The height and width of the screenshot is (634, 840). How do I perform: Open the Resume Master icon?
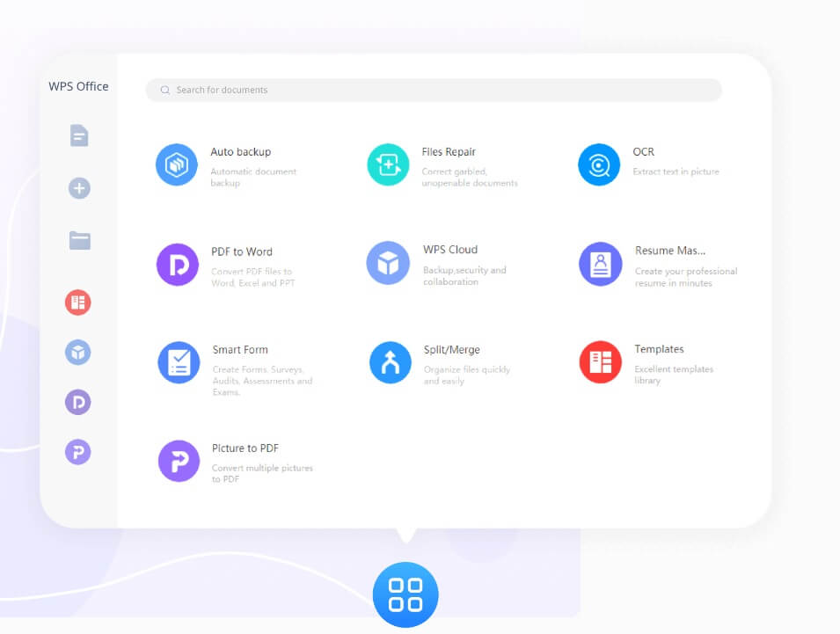click(601, 264)
